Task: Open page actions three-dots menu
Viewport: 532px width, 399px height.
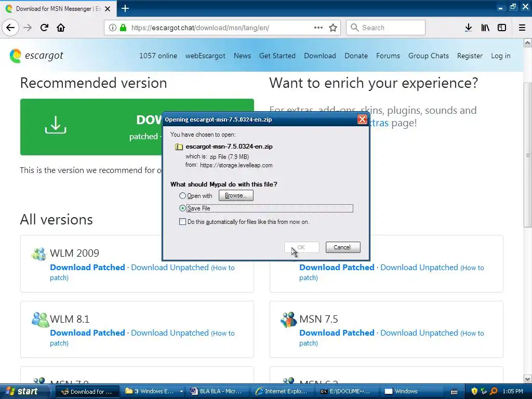Action: (x=318, y=28)
